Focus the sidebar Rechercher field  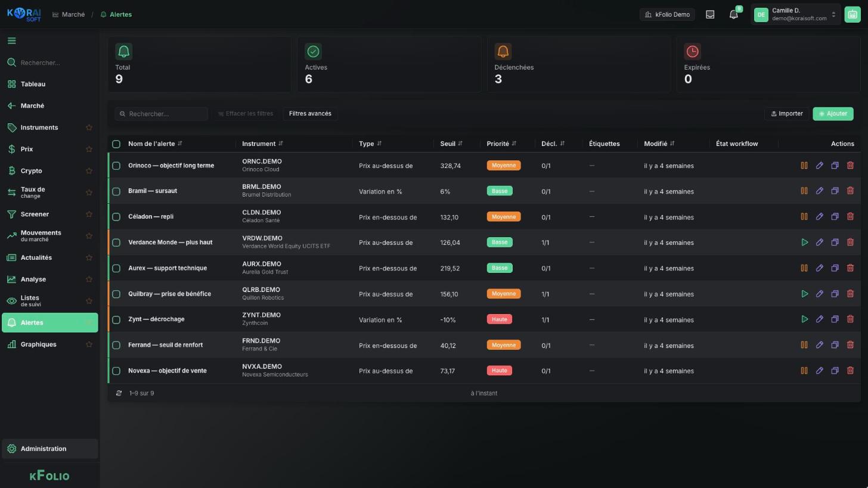point(50,63)
